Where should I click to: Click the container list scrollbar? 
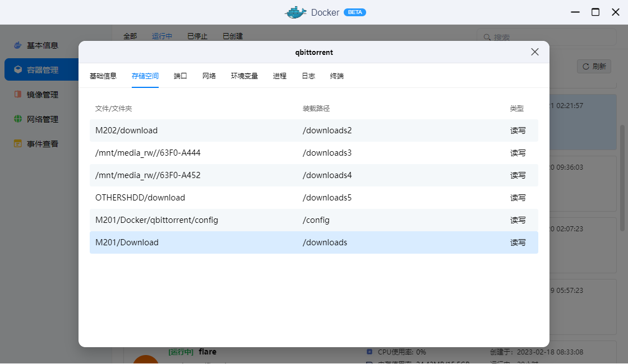tap(622, 178)
